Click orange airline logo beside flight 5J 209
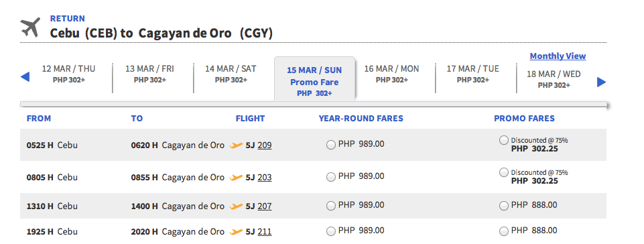 236,145
